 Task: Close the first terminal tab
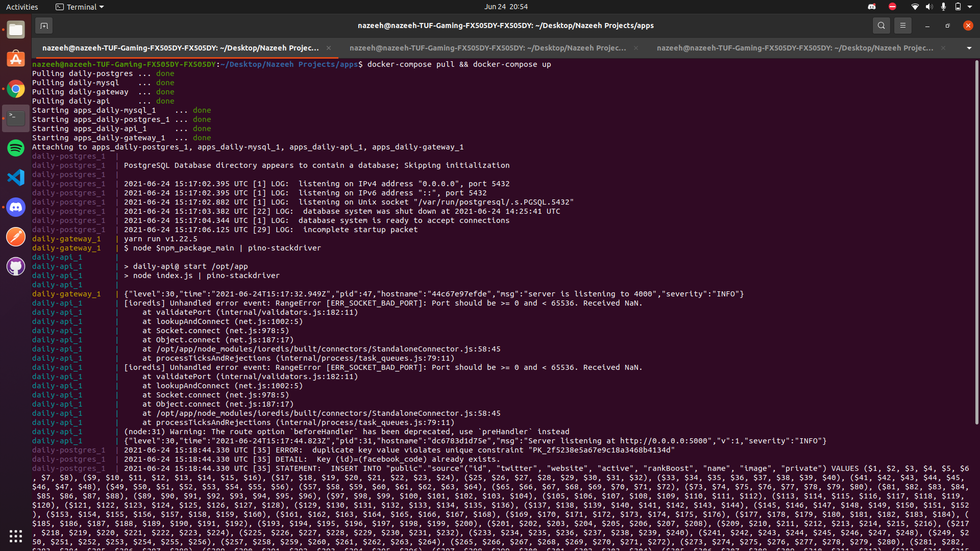click(x=329, y=48)
